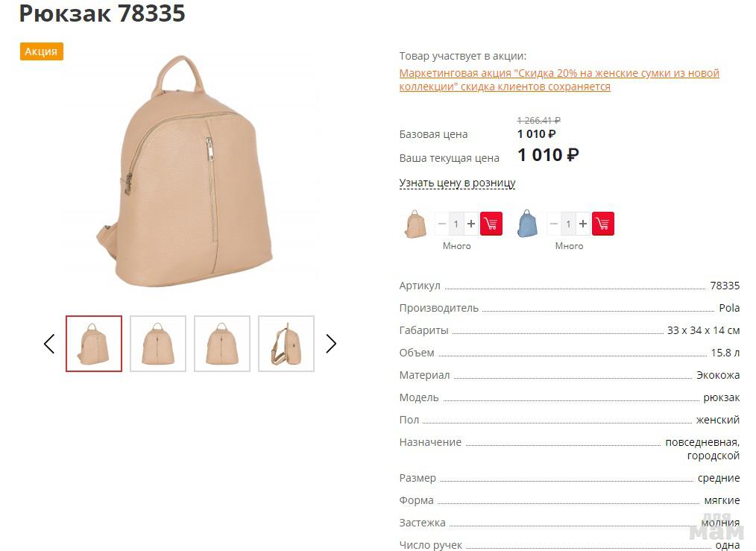Add blue backpack to cart

click(x=602, y=224)
